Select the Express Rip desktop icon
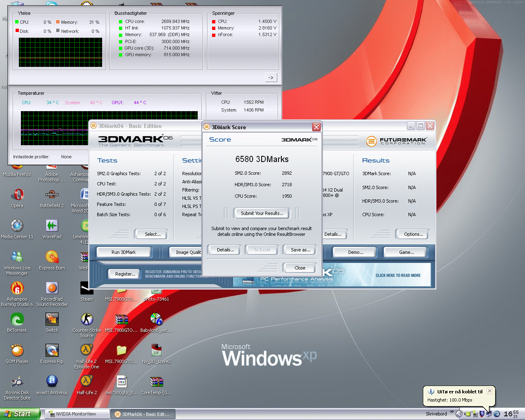The height and width of the screenshot is (420, 525). tap(52, 354)
